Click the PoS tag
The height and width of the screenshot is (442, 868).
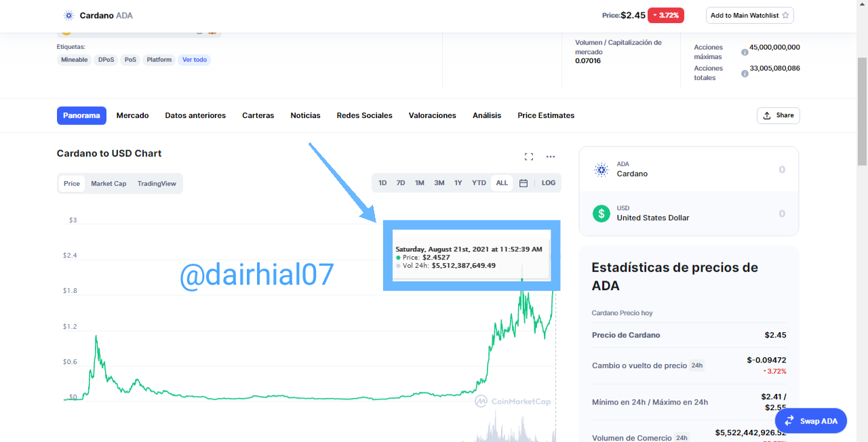click(130, 60)
